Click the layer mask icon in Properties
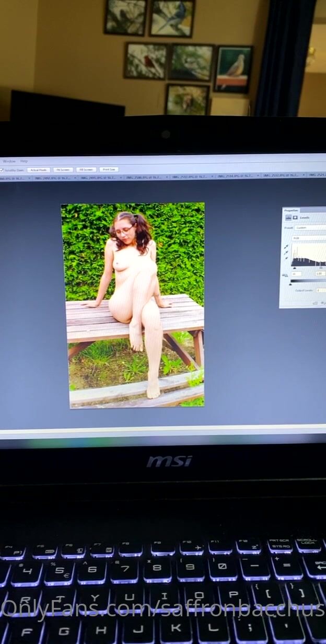326x644 pixels. (295, 217)
